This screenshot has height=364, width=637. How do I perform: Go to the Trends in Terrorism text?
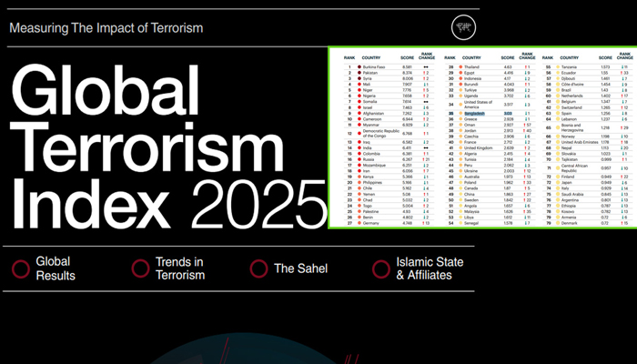(x=180, y=268)
